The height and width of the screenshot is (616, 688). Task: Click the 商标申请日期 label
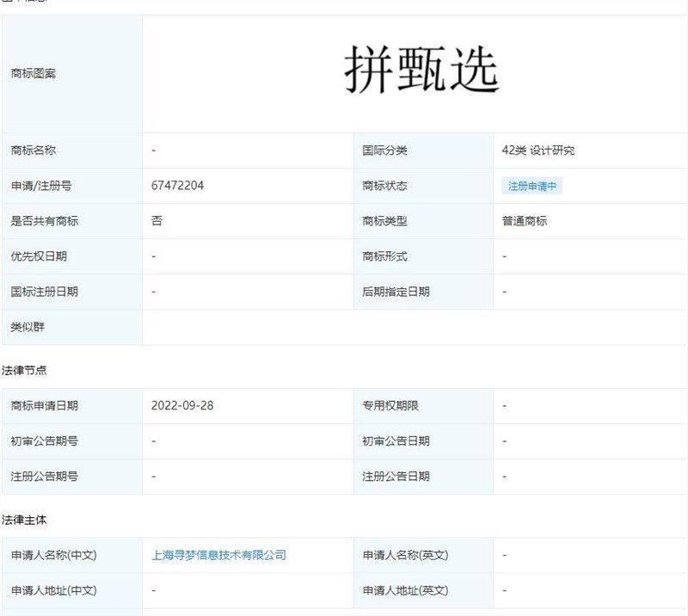(45, 405)
